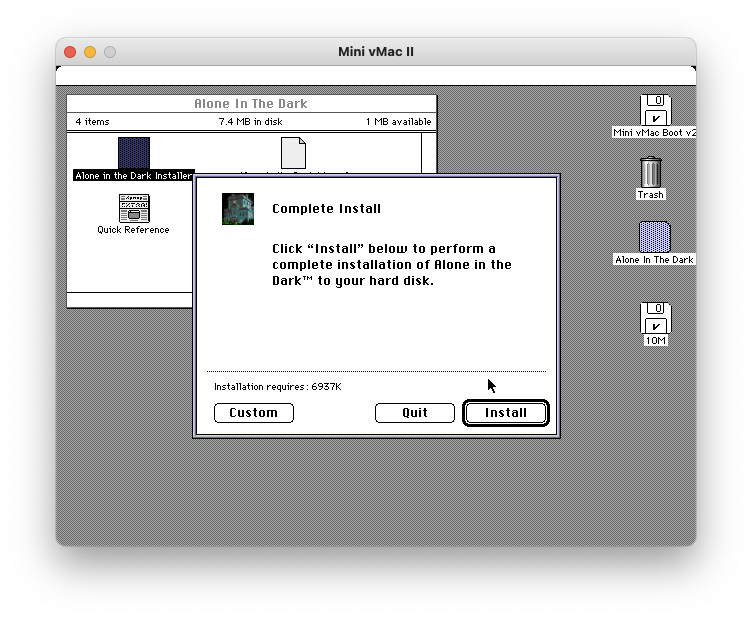Click the "4 items" label in Finder window
This screenshot has height=620, width=752.
(93, 122)
